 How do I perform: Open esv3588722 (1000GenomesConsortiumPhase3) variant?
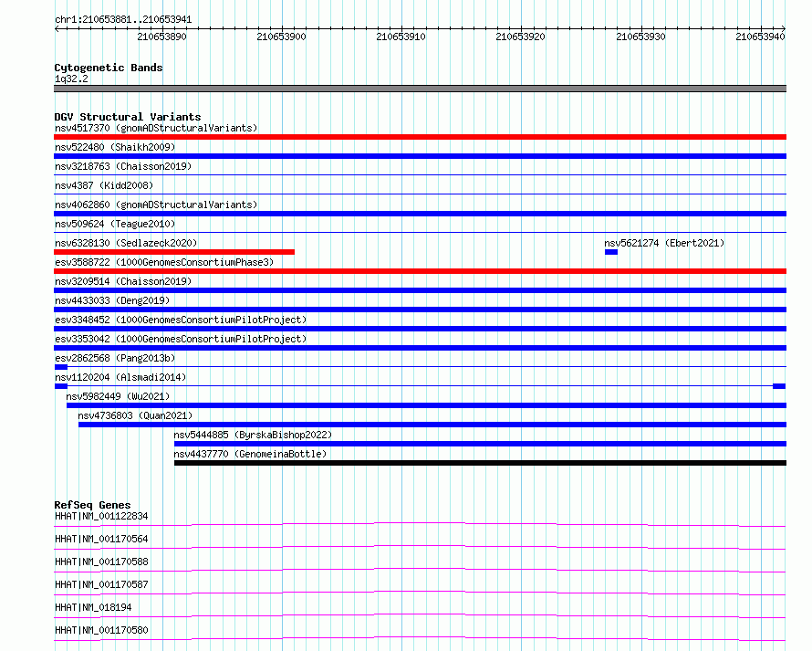tap(164, 262)
